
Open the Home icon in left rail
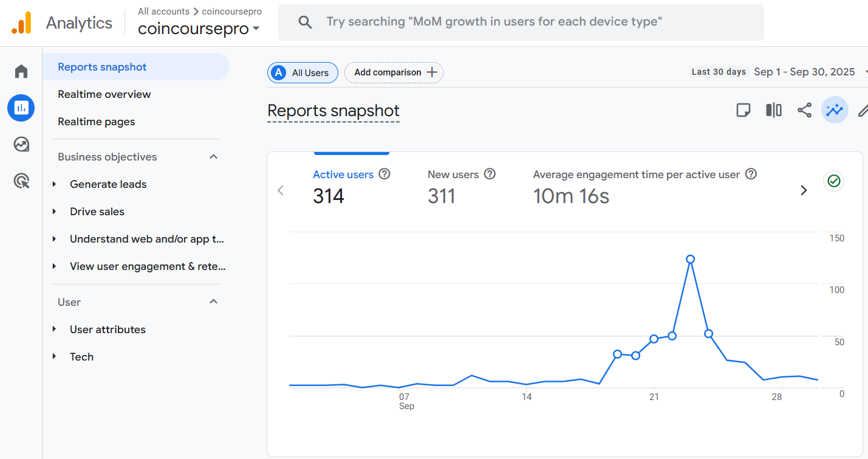(x=21, y=72)
